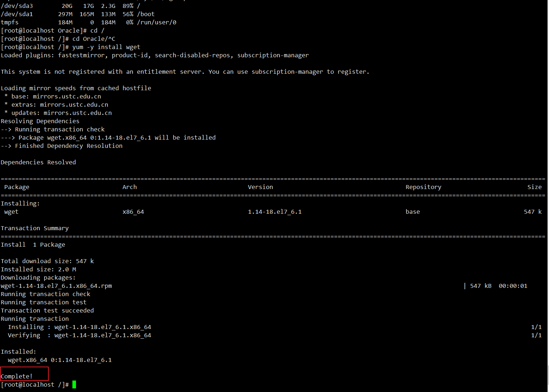The image size is (549, 392).
Task: Click 'Installed size: 2.0 M' line
Action: pyautogui.click(x=38, y=269)
